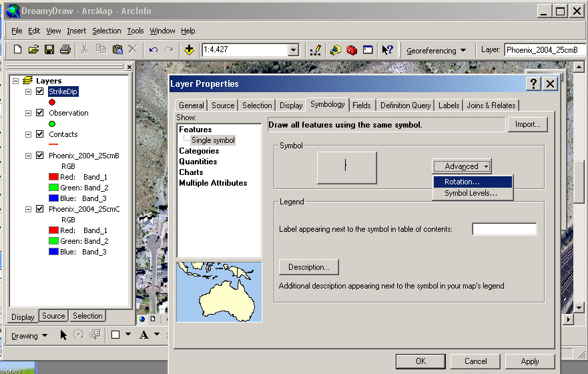Click the Add Data yellow plus icon

tap(189, 49)
